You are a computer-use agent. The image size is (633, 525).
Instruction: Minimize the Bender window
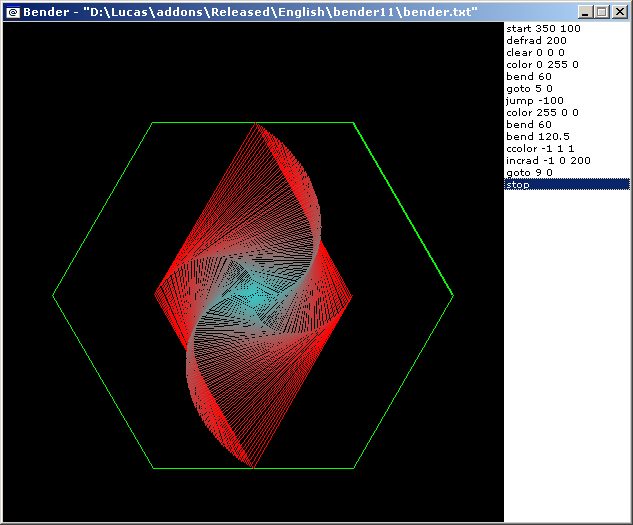coord(585,12)
